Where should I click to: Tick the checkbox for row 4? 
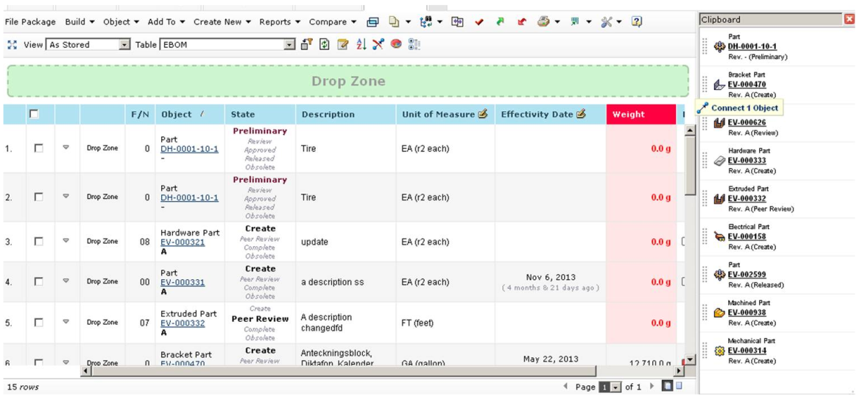[x=39, y=281]
